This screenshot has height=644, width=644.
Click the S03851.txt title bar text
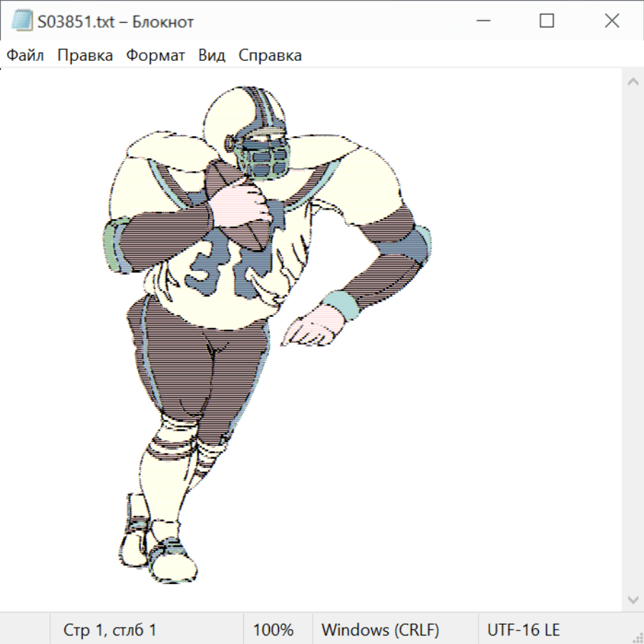[116, 21]
